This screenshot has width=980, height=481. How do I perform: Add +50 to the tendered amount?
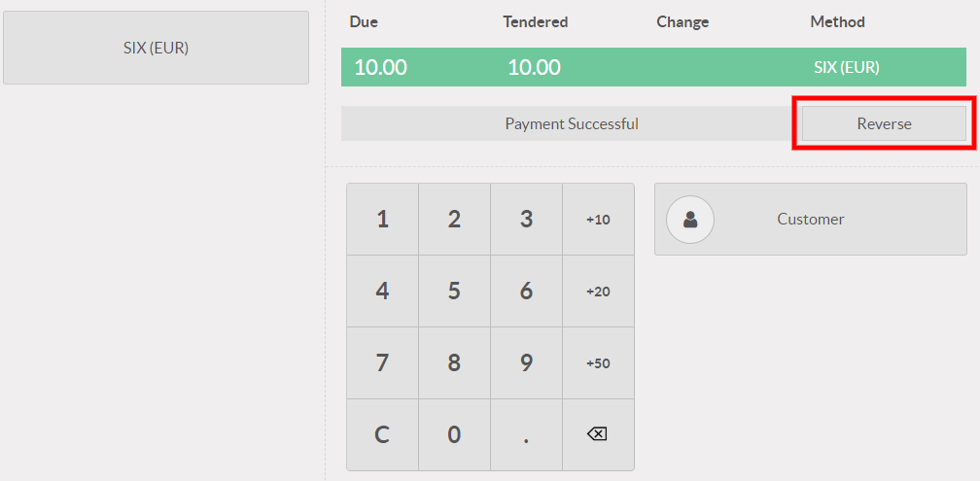pos(598,363)
